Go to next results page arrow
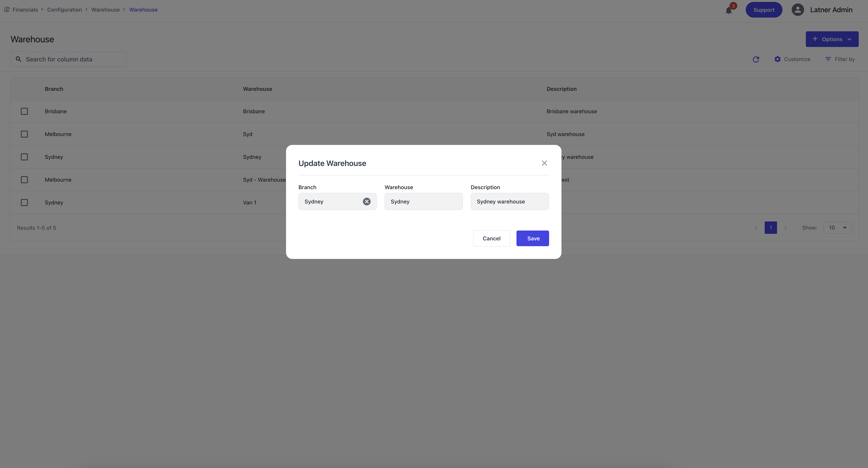Viewport: 868px width, 468px height. click(x=786, y=228)
